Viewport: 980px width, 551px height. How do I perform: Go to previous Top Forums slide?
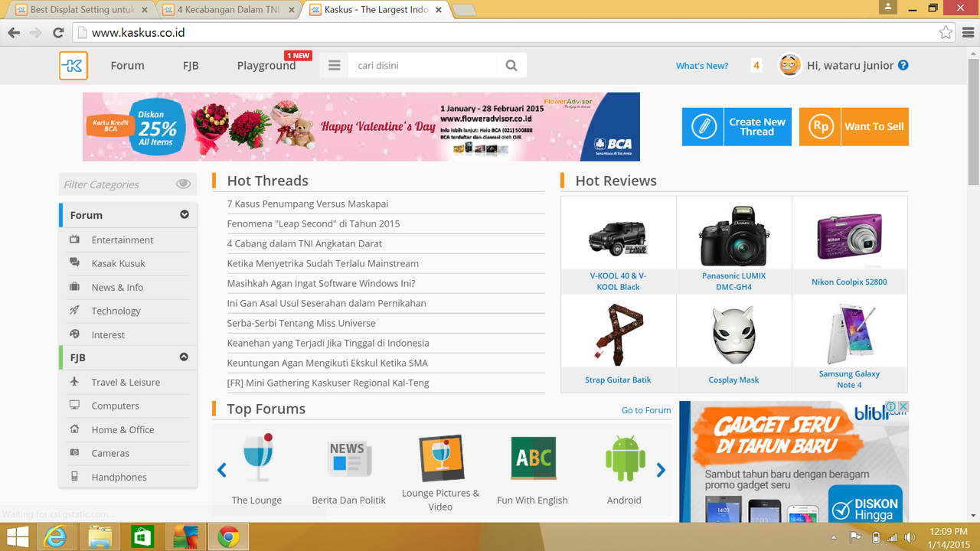tap(222, 470)
